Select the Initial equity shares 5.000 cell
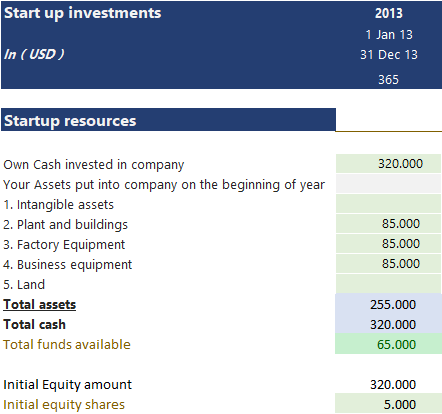The width and height of the screenshot is (442, 414). pos(388,404)
